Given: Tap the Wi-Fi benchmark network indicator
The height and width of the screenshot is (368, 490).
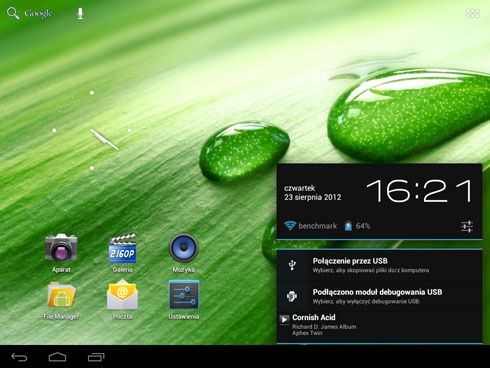Looking at the screenshot, I should pyautogui.click(x=310, y=226).
